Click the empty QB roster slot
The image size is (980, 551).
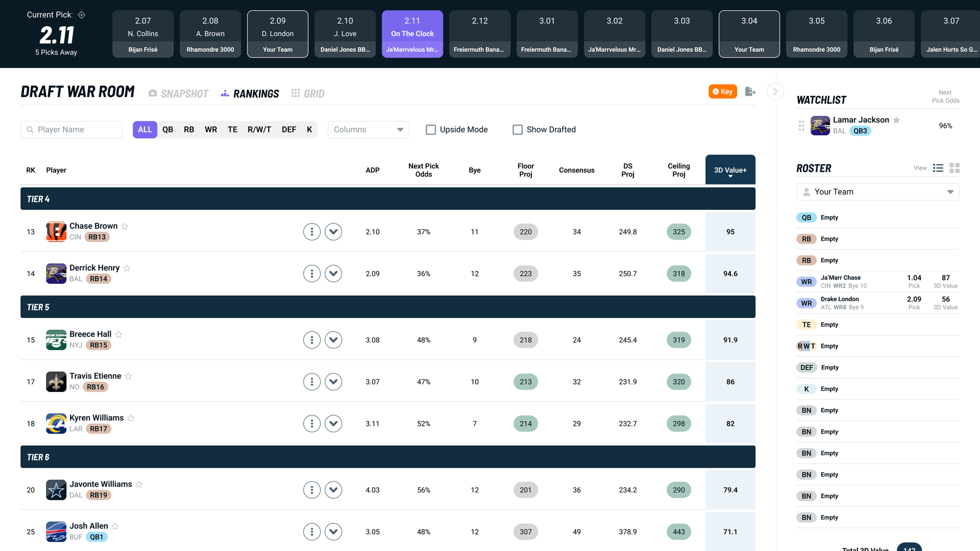pos(878,217)
